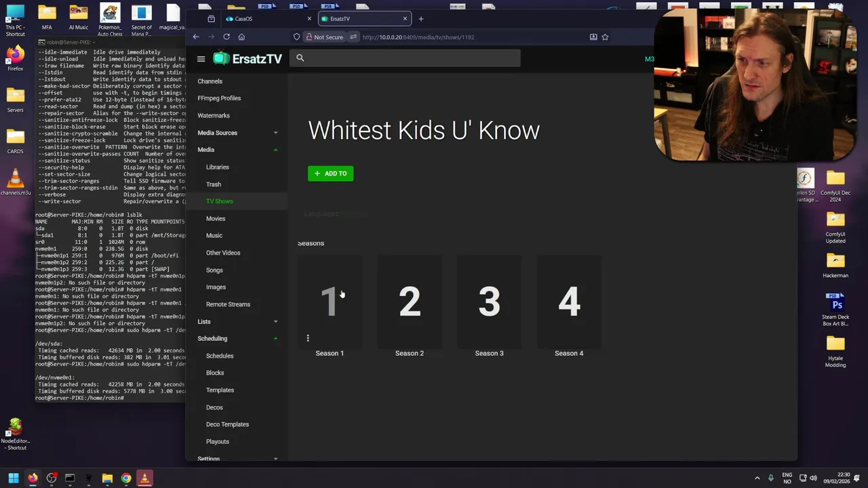Open the terminal taskbar icon
Screen dimensions: 868x488
[x=70, y=478]
